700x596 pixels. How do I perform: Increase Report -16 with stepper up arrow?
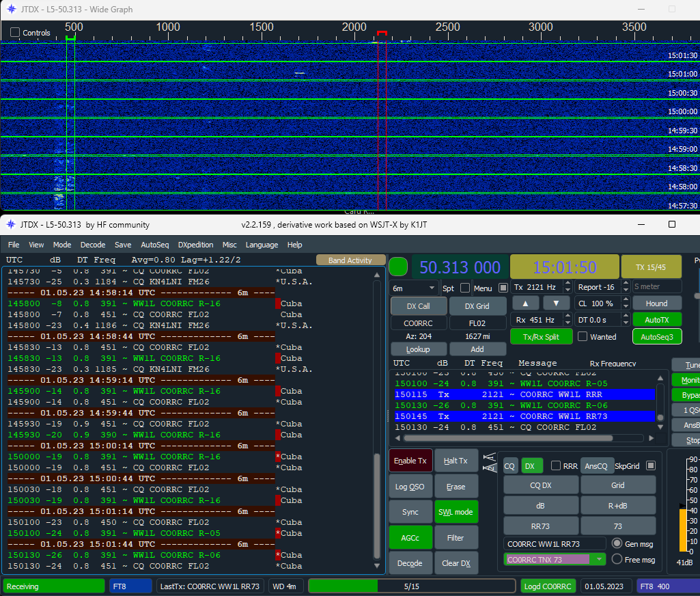626,283
